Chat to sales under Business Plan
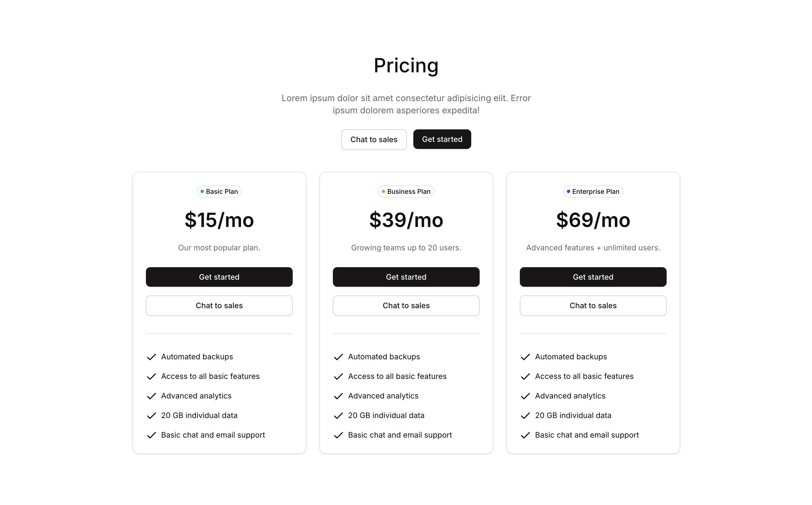812x505 pixels. pos(406,306)
